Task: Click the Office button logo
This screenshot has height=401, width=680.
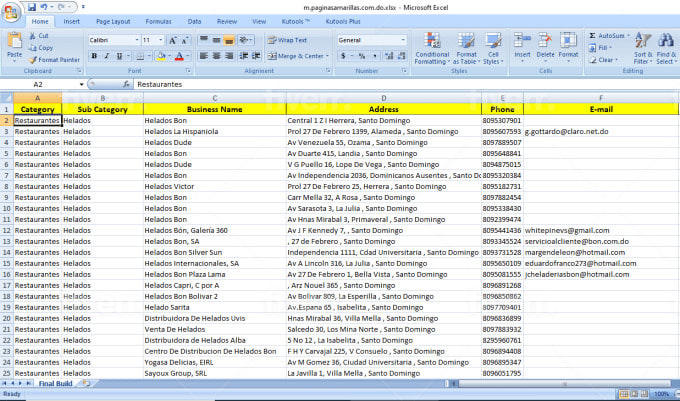Action: point(11,12)
